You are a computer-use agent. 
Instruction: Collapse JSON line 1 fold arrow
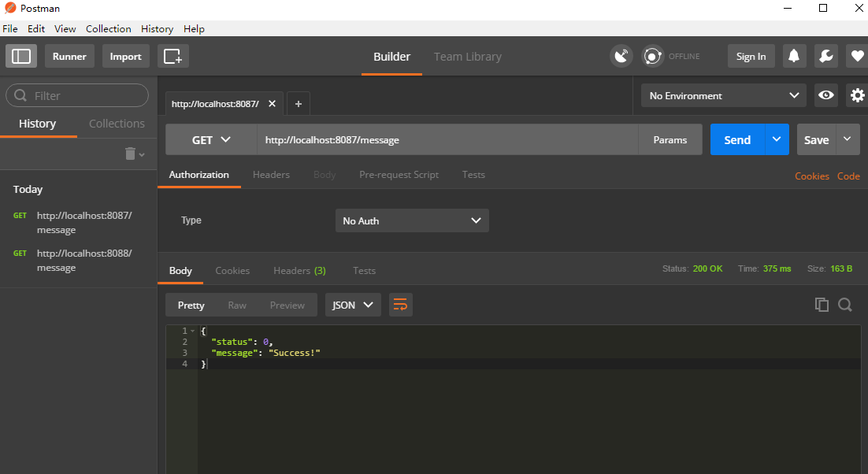tap(193, 331)
